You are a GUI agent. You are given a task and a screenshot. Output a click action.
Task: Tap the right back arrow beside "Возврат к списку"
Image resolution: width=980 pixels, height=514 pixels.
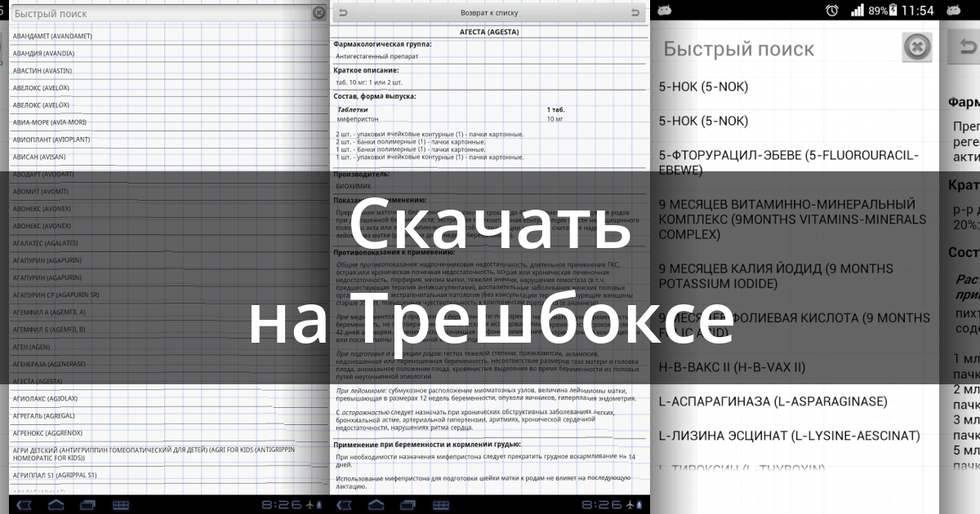[635, 12]
